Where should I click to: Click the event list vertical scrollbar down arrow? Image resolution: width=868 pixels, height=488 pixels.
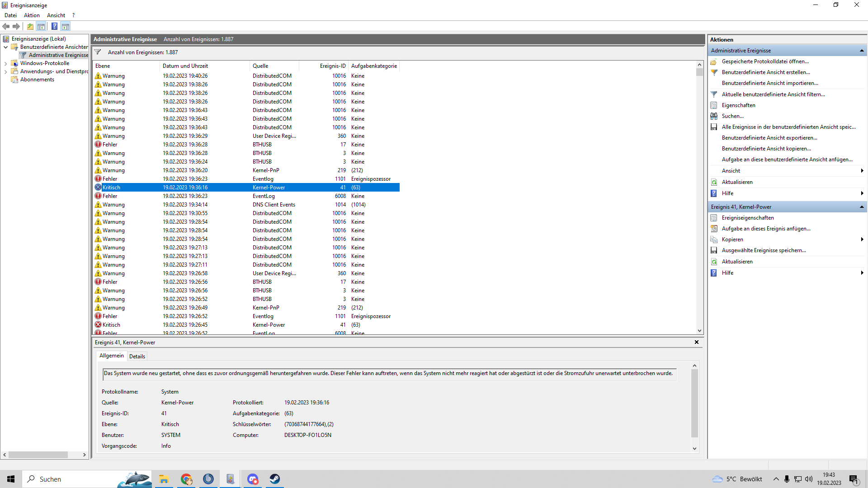click(699, 331)
